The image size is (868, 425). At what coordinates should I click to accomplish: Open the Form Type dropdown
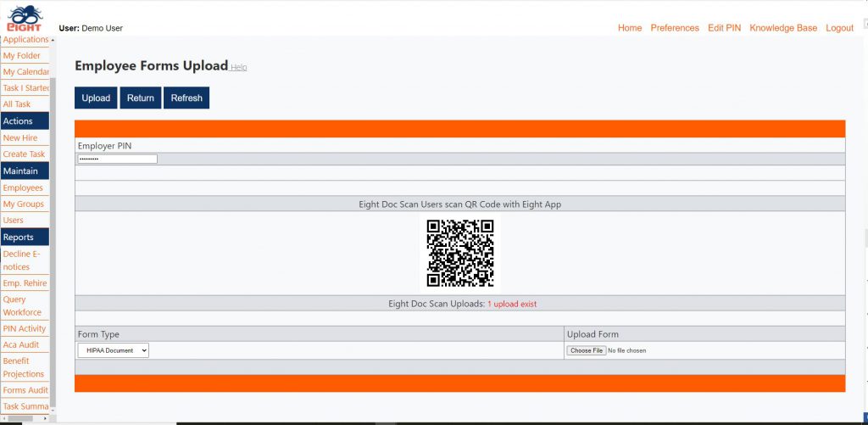point(114,350)
